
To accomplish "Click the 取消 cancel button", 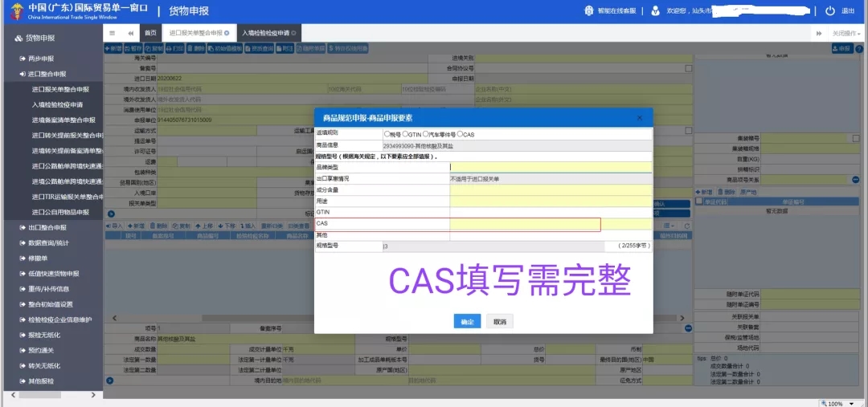I will [500, 321].
